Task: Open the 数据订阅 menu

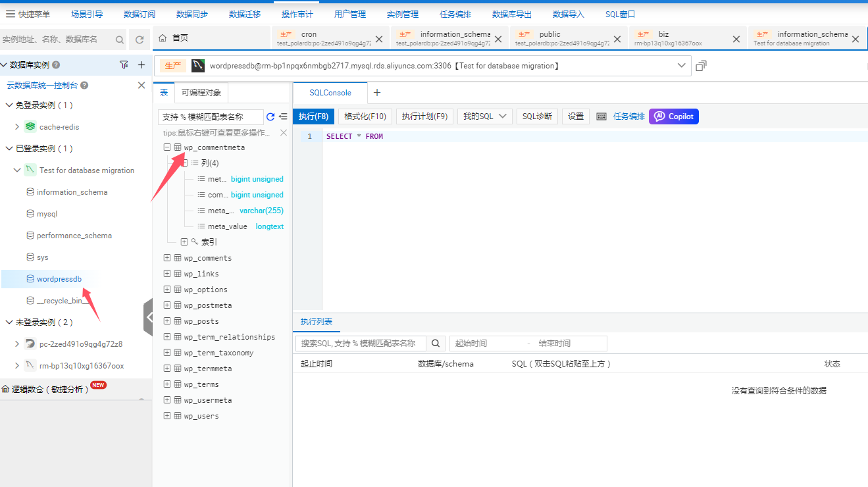Action: (x=140, y=14)
